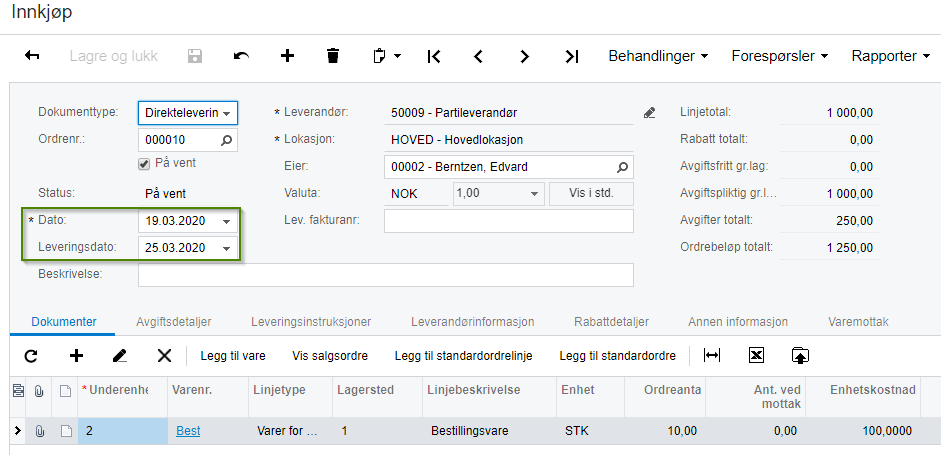941x455 pixels.
Task: Open the Dato calendar dropdown
Action: click(x=226, y=221)
